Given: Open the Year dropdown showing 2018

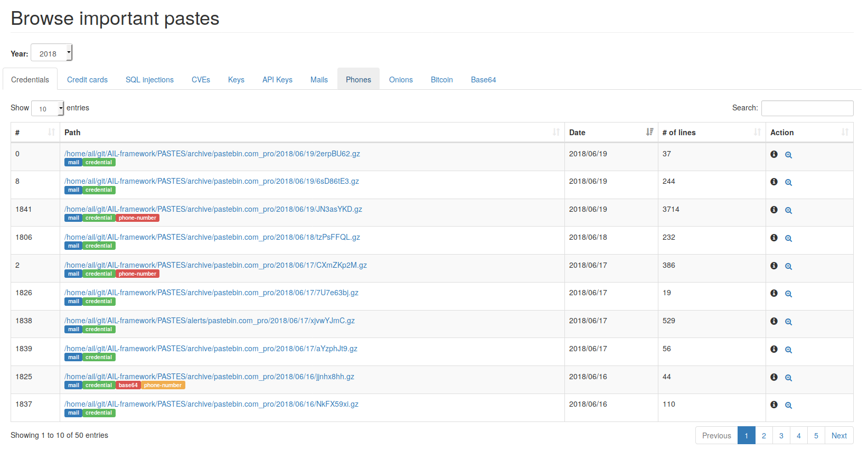Looking at the screenshot, I should tap(51, 53).
